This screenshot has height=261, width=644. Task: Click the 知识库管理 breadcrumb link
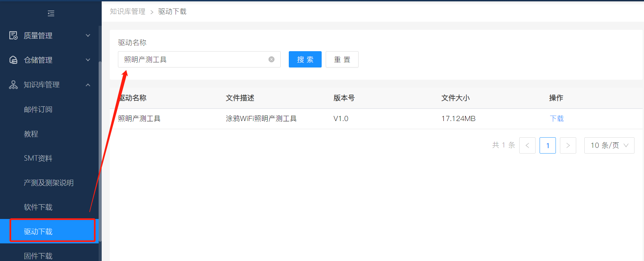tap(127, 12)
